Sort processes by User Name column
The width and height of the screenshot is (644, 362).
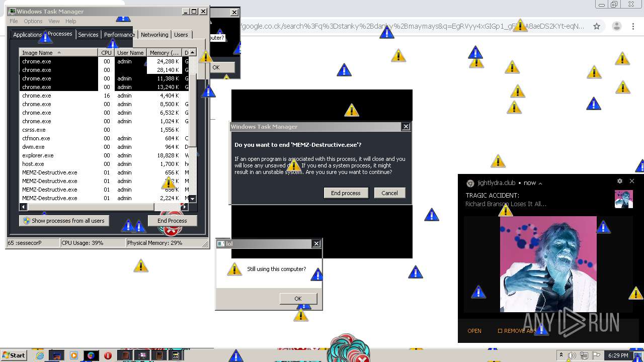coord(130,52)
